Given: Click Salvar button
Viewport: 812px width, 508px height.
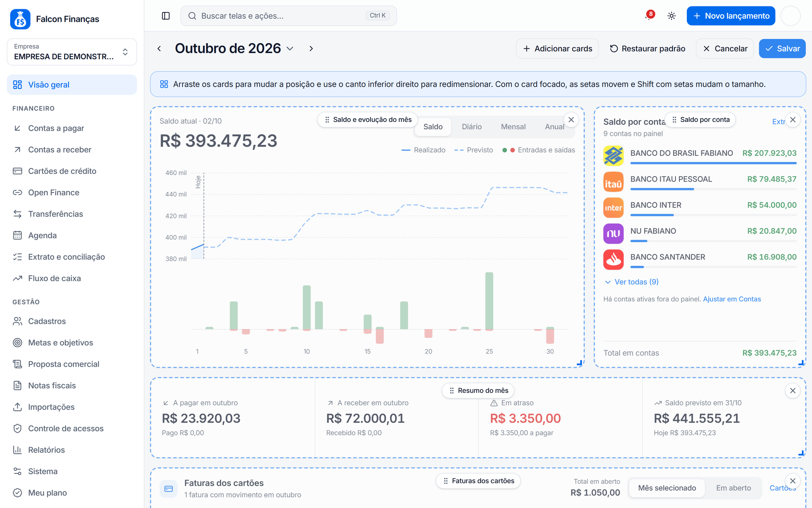Looking at the screenshot, I should (x=782, y=49).
